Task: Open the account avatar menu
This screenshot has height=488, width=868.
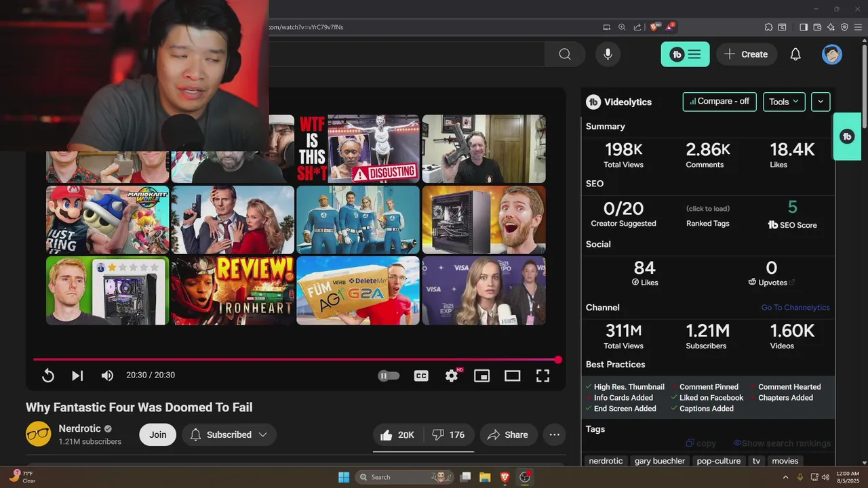Action: (832, 54)
